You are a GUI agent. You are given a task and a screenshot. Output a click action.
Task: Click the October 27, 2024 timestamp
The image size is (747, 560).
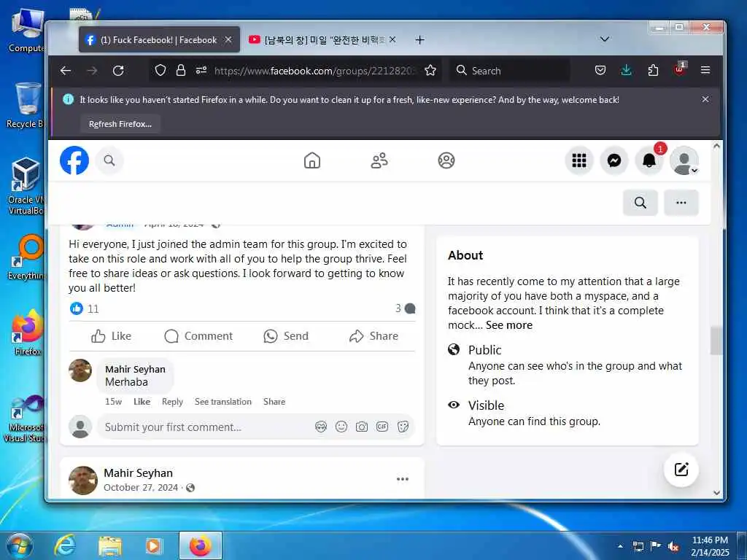tap(141, 488)
